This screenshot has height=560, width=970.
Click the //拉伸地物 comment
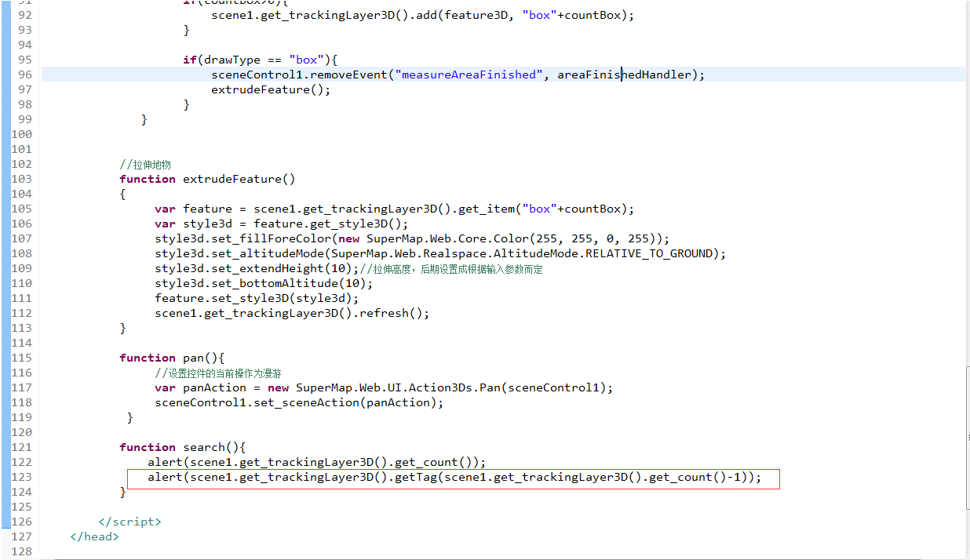click(x=145, y=165)
